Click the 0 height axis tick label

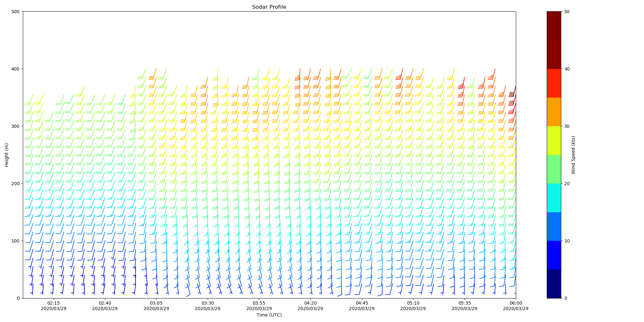(x=18, y=298)
